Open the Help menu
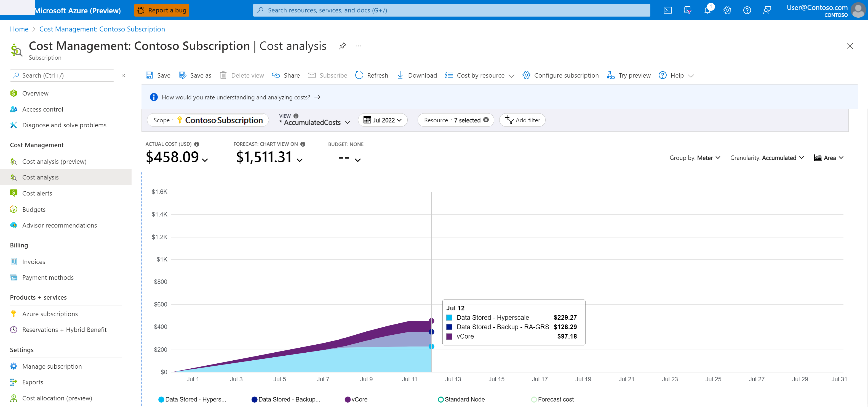Screen dimensions: 868x420 (x=675, y=75)
